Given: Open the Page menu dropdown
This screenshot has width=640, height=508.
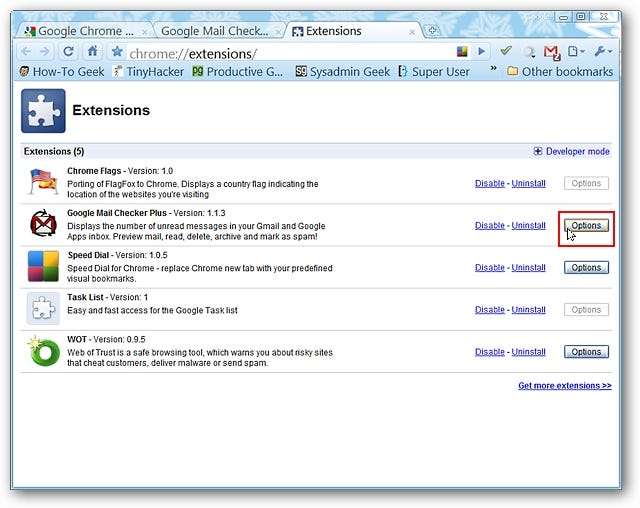Looking at the screenshot, I should point(576,51).
